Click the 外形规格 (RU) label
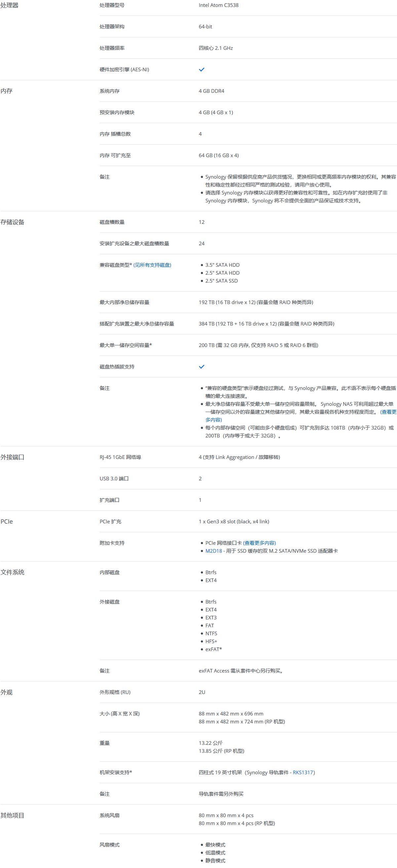397x868 pixels. (115, 692)
